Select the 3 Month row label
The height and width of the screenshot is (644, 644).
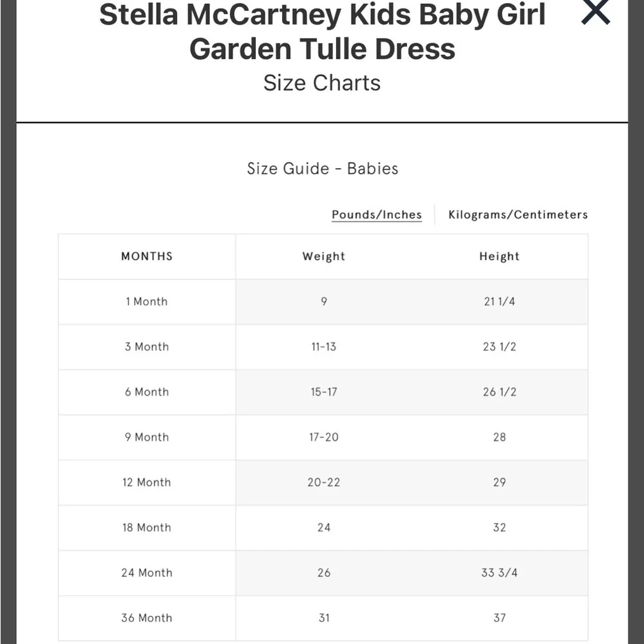coord(146,346)
